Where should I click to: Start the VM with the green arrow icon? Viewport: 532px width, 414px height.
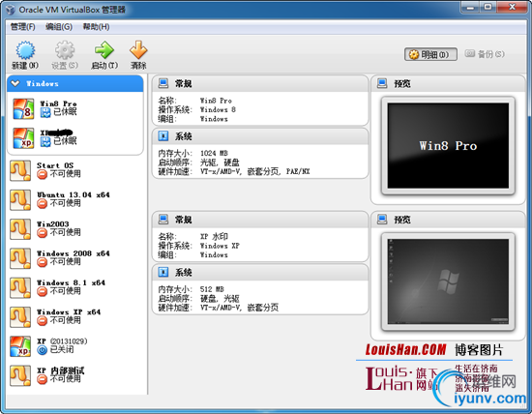pos(104,50)
